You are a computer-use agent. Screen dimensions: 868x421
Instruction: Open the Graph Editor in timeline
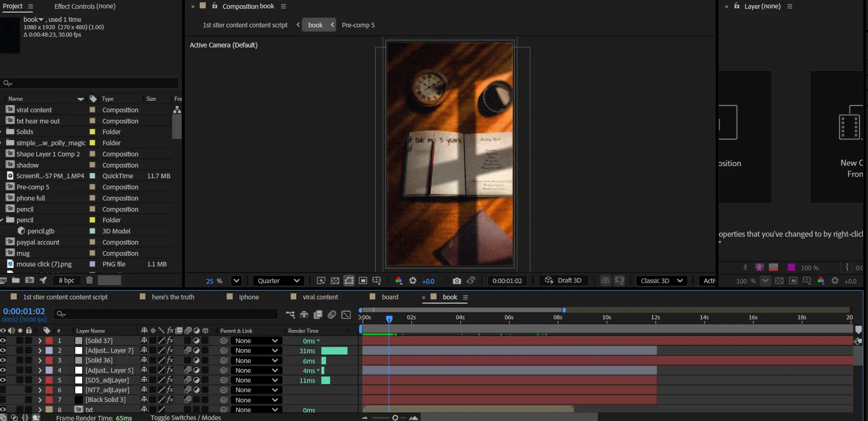346,315
